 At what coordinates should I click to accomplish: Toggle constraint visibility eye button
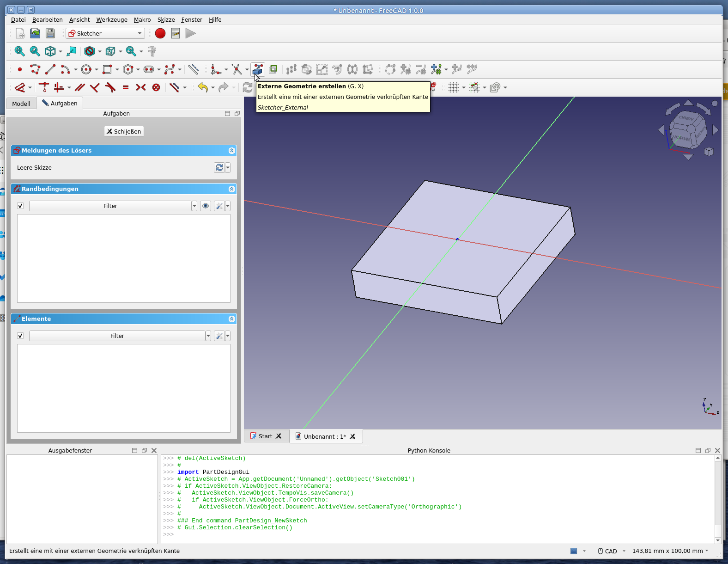pyautogui.click(x=206, y=206)
